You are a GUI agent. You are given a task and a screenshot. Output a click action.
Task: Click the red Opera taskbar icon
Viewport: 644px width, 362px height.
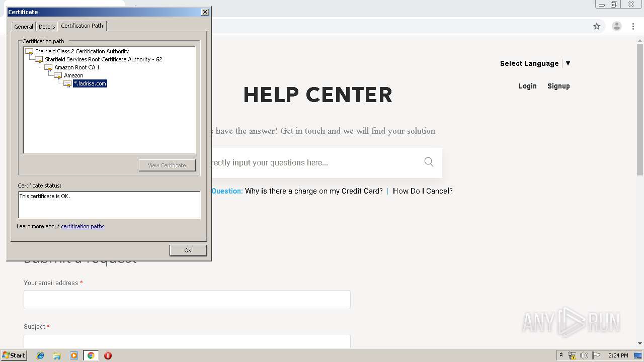point(108,355)
